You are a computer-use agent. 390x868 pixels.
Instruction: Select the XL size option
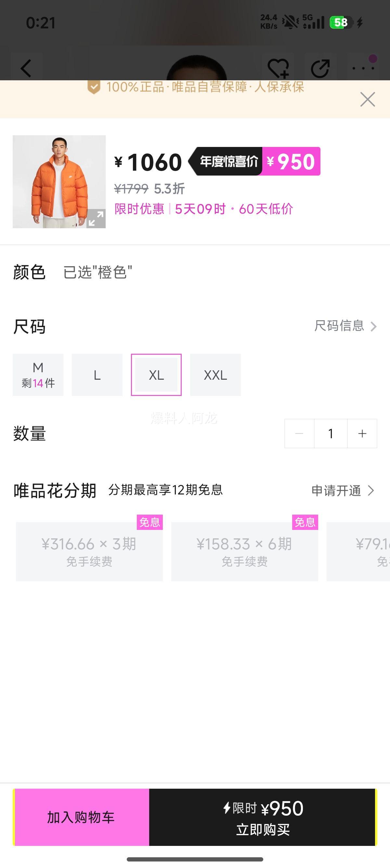click(x=156, y=375)
